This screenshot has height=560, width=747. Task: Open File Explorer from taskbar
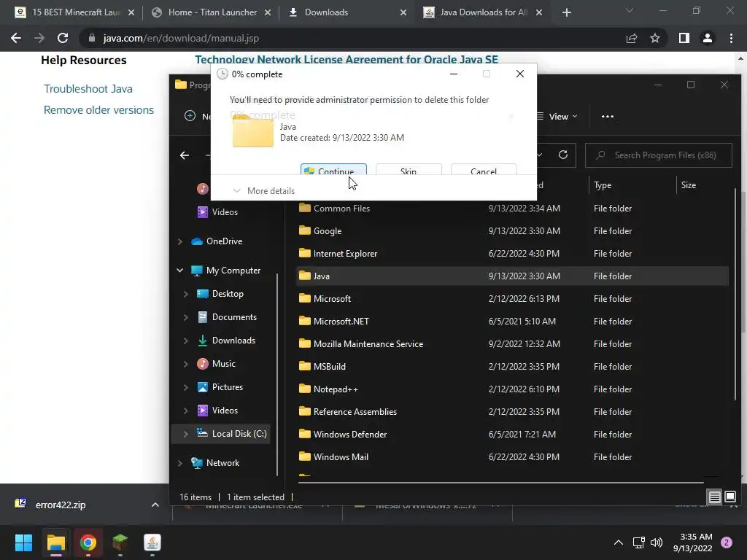point(55,542)
